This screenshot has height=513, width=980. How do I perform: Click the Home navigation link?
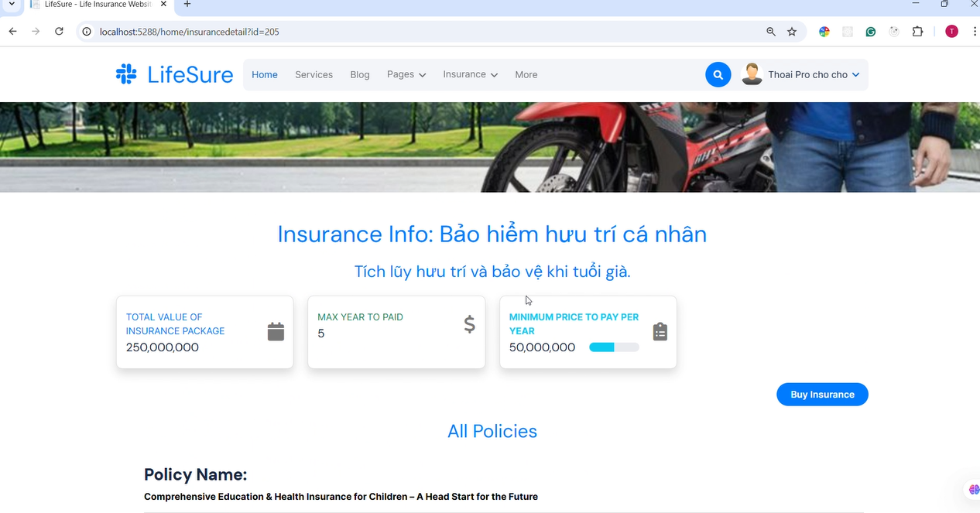pos(265,75)
